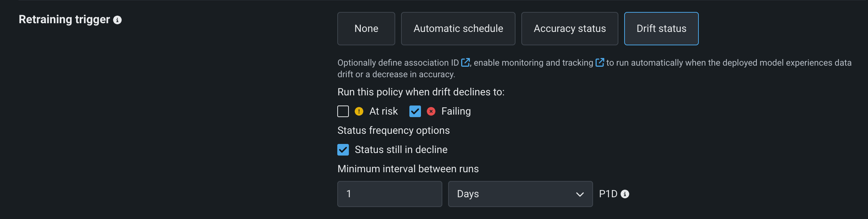868x219 pixels.
Task: Click the red Failing status icon
Action: pyautogui.click(x=431, y=111)
